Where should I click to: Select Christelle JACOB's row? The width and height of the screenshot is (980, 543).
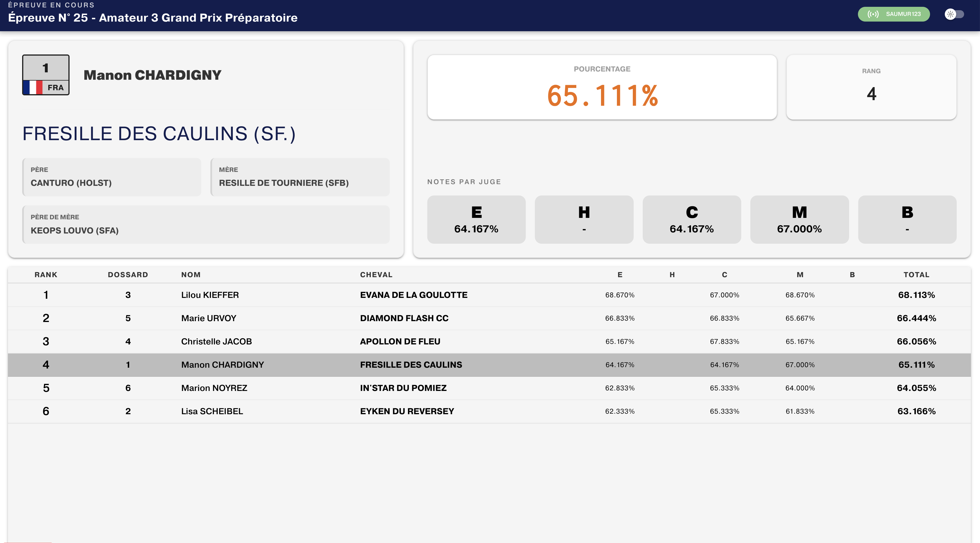[x=216, y=342]
